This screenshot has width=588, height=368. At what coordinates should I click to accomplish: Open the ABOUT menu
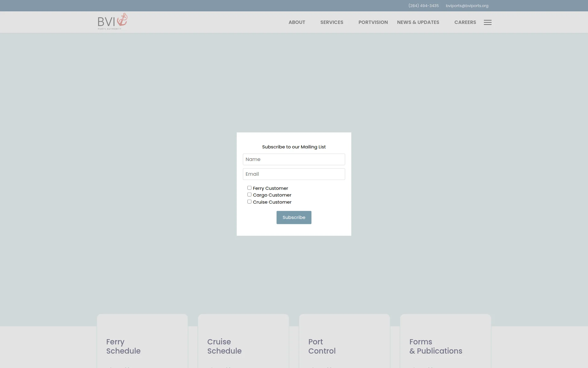(297, 22)
